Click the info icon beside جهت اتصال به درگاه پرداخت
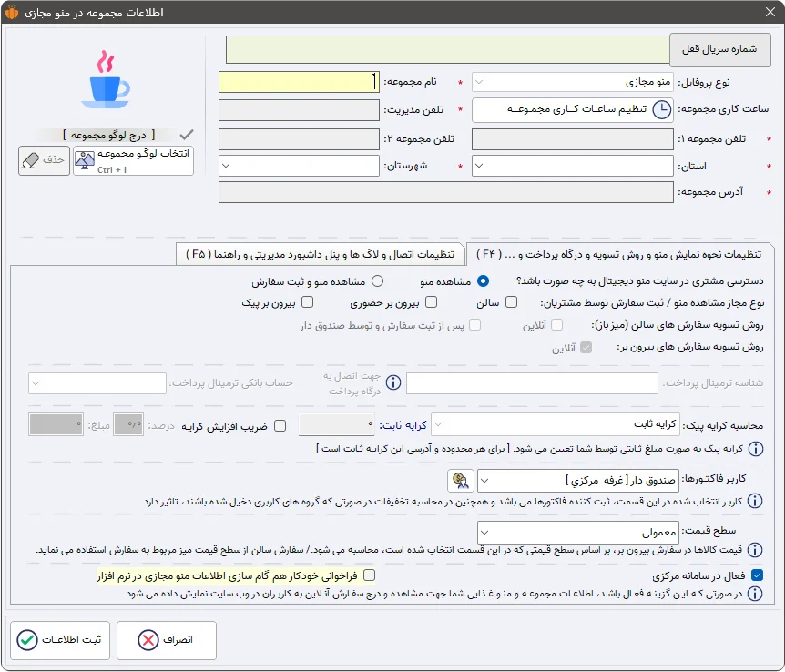 coord(393,382)
